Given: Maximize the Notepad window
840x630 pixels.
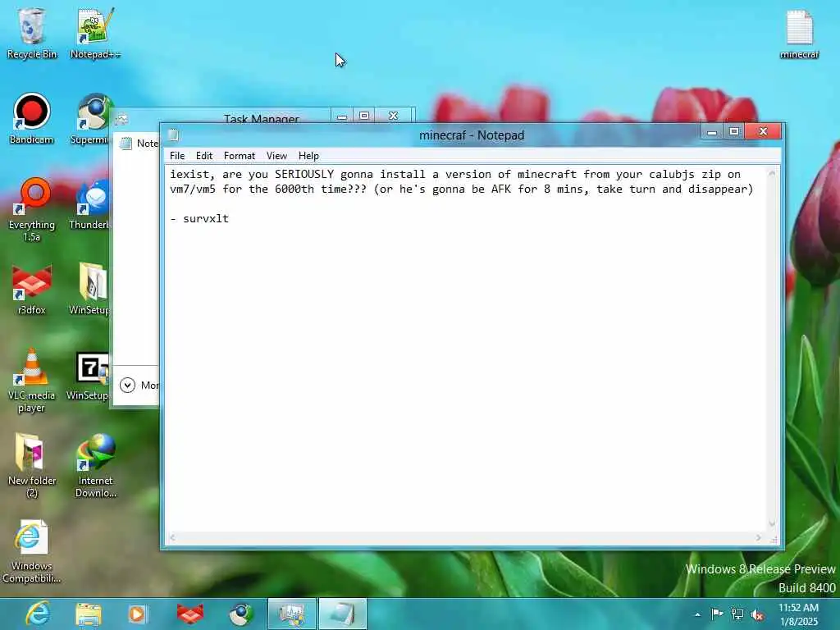Looking at the screenshot, I should point(734,132).
